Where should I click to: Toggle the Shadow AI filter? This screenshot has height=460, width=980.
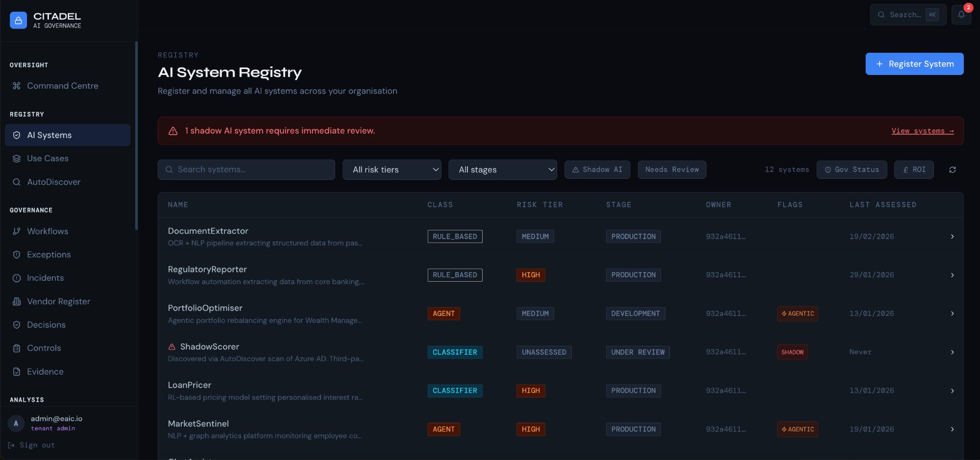[597, 169]
